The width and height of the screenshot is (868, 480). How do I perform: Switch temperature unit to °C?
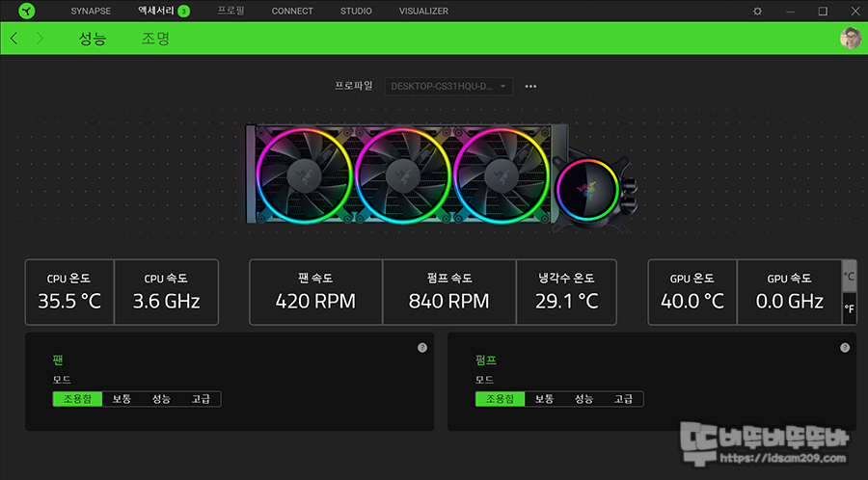pos(849,276)
